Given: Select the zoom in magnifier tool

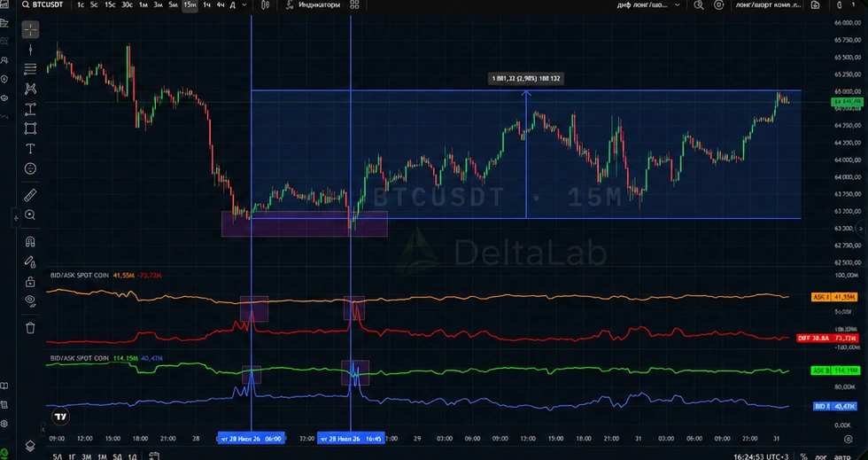Looking at the screenshot, I should tap(30, 215).
